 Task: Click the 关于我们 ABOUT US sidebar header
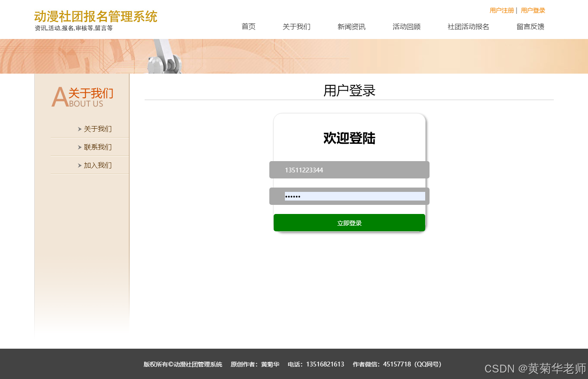pos(82,97)
